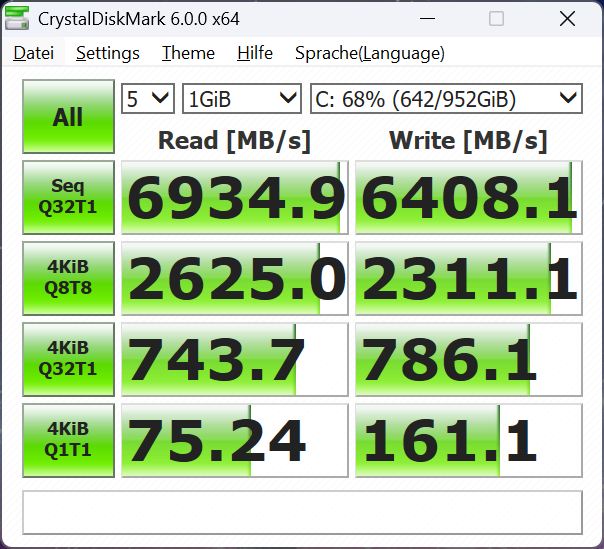Open the test size dropdown showing 1GiB
604x549 pixels.
coord(242,99)
